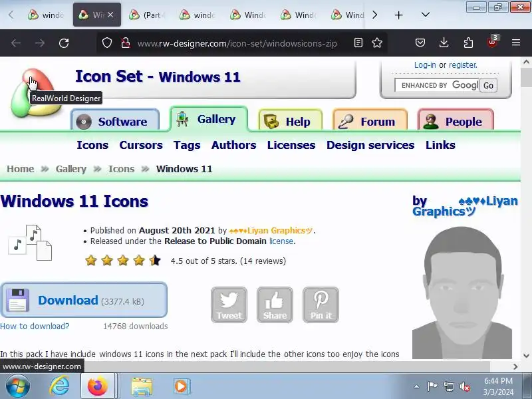The width and height of the screenshot is (532, 399).
Task: Click the insecure connection padlock icon
Action: click(x=126, y=43)
